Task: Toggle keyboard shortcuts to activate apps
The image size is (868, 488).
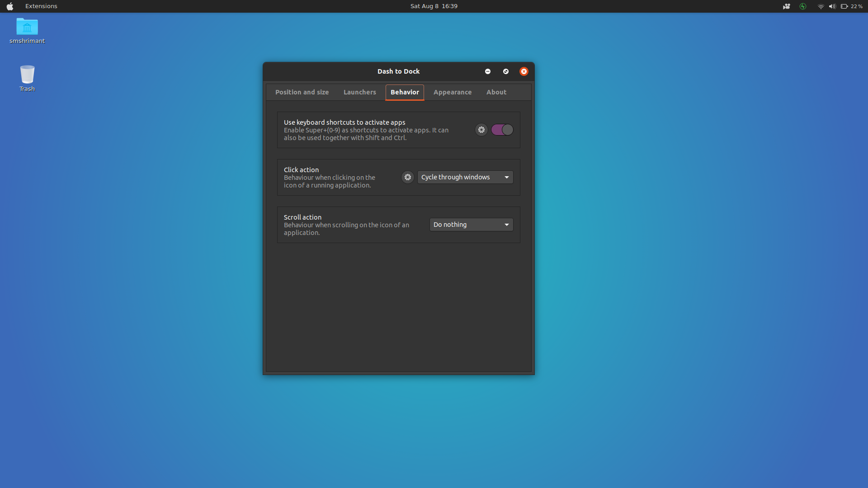Action: pos(502,130)
